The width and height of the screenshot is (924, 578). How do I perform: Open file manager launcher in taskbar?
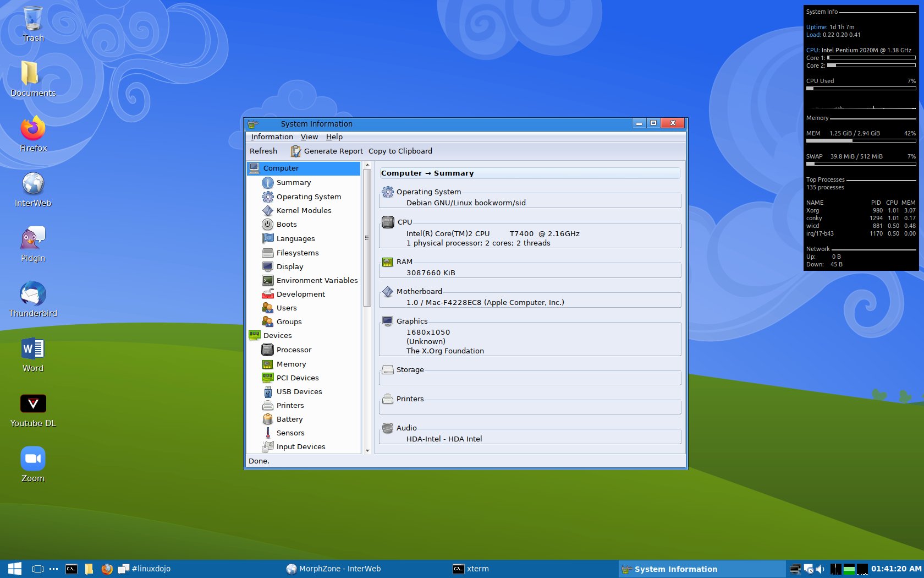(x=89, y=569)
